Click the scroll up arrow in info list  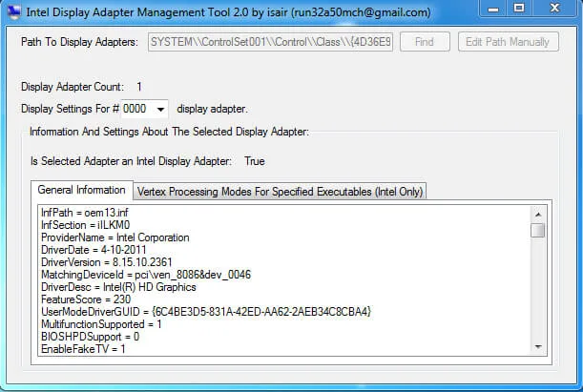click(537, 215)
